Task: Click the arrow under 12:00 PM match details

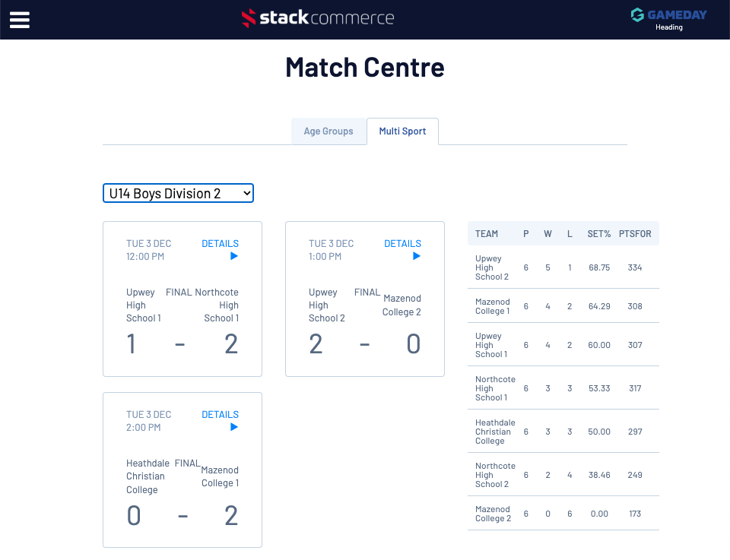Action: coord(234,256)
